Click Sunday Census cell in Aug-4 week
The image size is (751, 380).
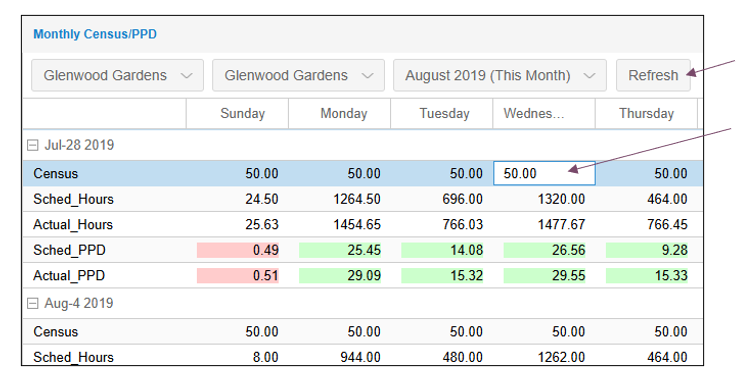point(262,332)
